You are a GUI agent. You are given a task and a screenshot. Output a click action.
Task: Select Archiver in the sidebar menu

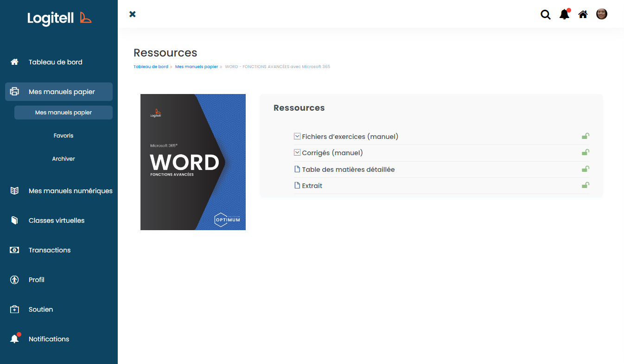[x=64, y=158]
